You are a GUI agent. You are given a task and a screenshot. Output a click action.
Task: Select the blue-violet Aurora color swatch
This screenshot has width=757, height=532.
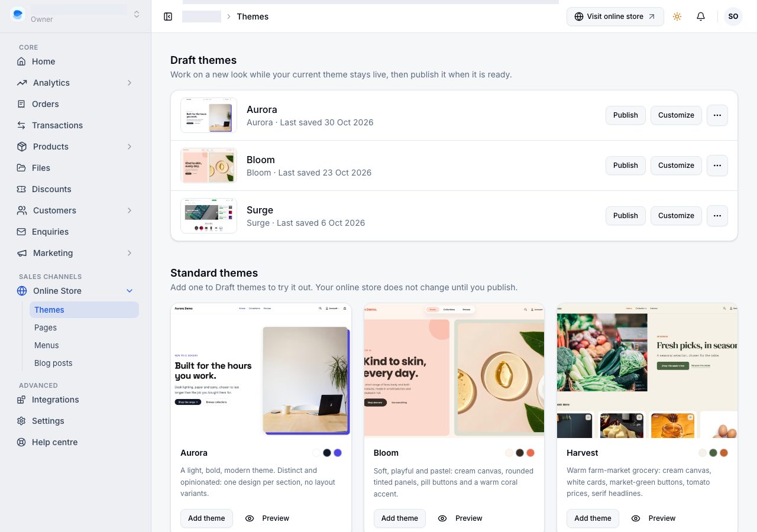pos(338,453)
